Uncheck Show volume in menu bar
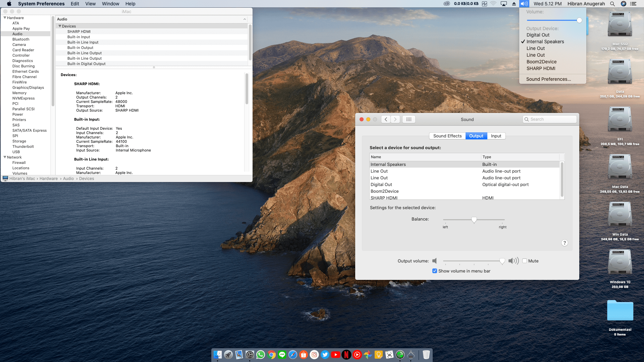The width and height of the screenshot is (644, 362). point(435,271)
